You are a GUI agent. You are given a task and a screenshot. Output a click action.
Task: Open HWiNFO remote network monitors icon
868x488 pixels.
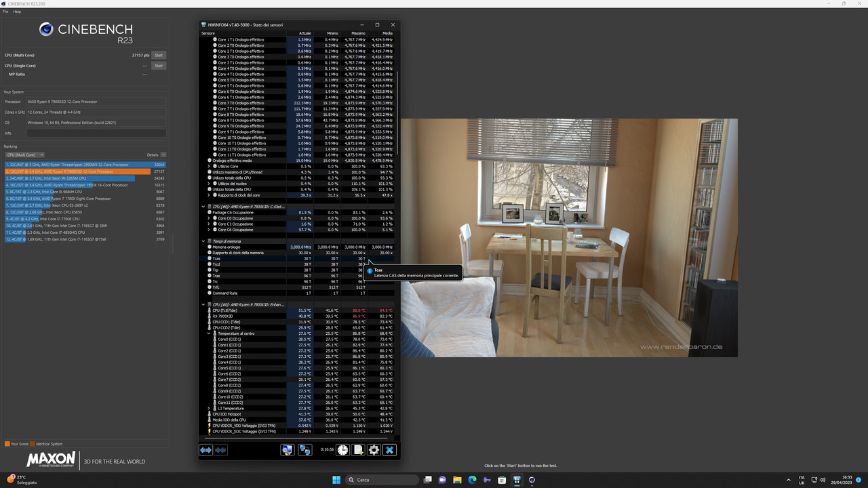tap(305, 450)
